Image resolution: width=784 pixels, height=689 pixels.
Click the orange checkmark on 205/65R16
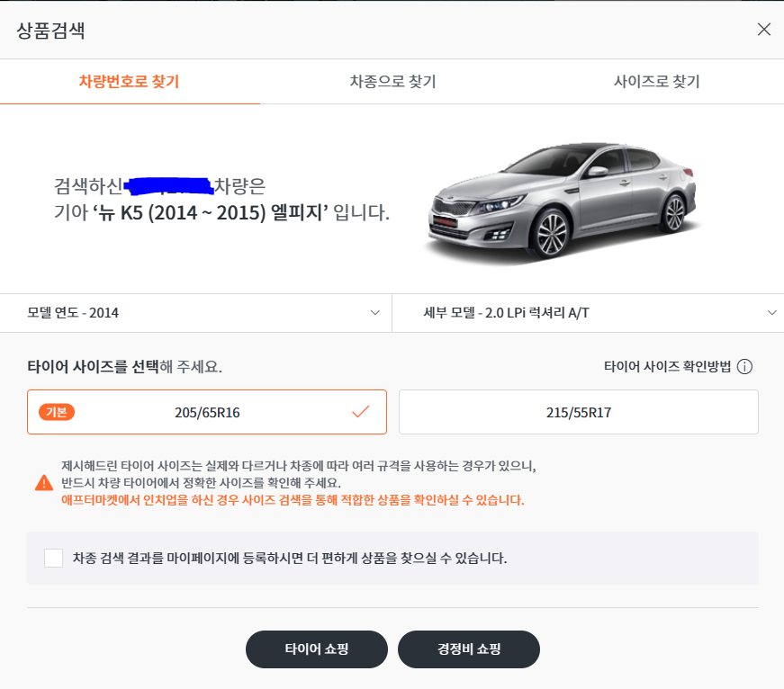[361, 412]
